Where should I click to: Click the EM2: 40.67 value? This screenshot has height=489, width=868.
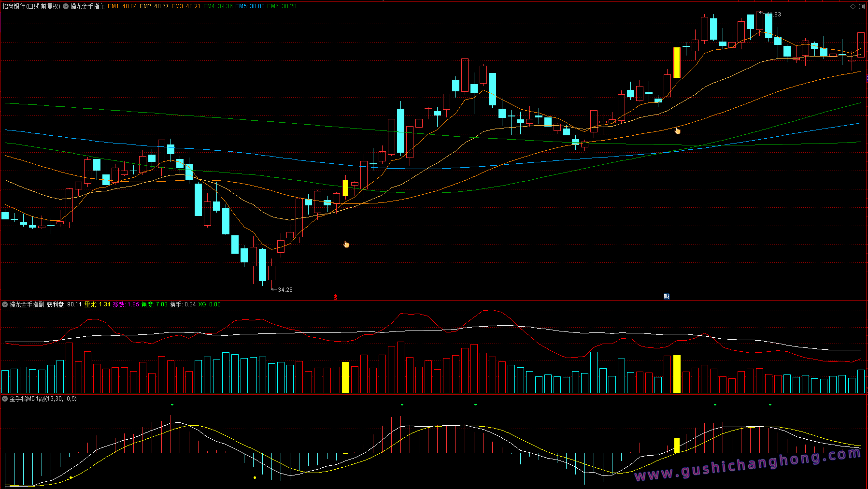154,6
